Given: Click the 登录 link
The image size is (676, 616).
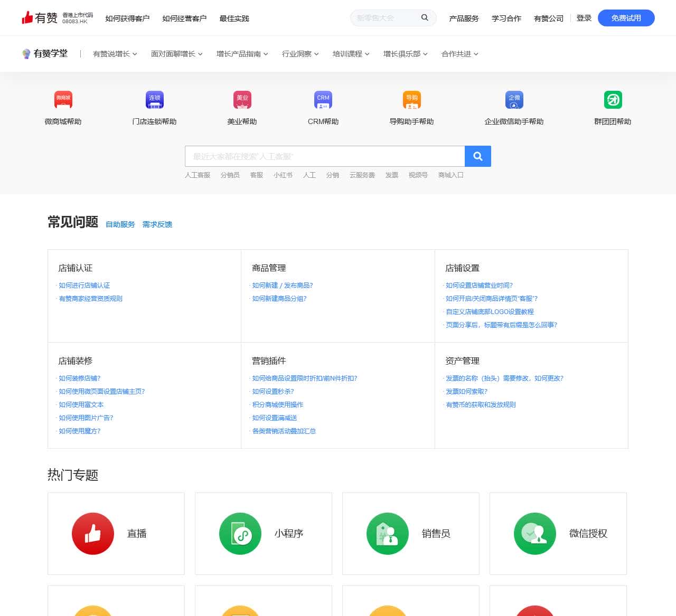Looking at the screenshot, I should click(584, 18).
